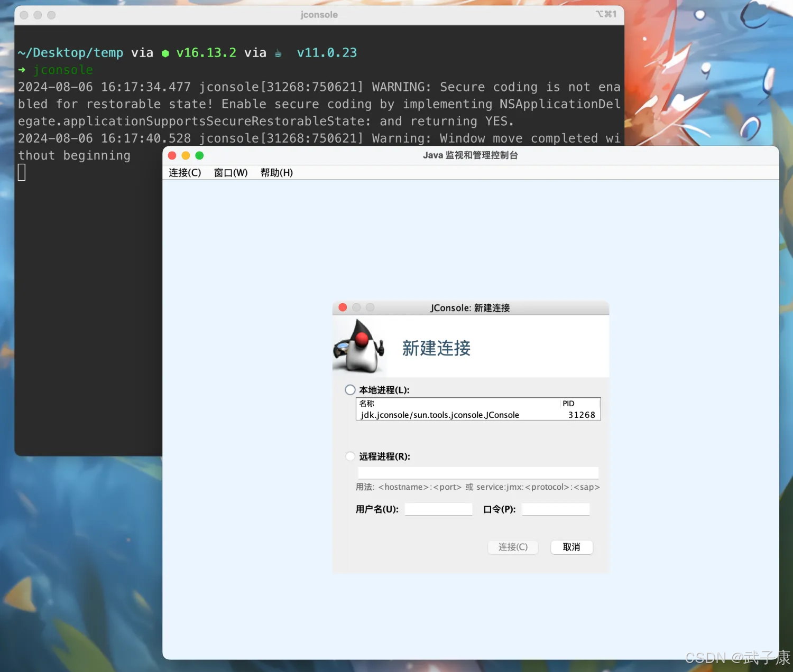Click the green Node.js dot in the terminal prompt

point(165,53)
